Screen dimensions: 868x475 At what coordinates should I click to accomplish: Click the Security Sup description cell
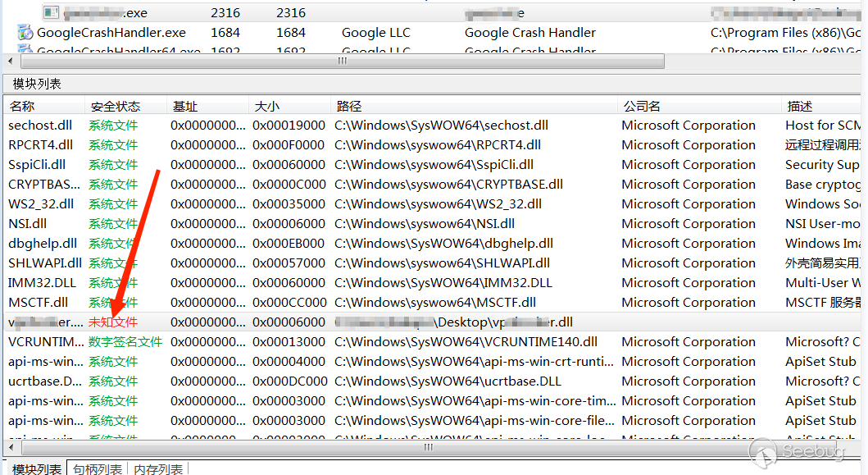822,165
